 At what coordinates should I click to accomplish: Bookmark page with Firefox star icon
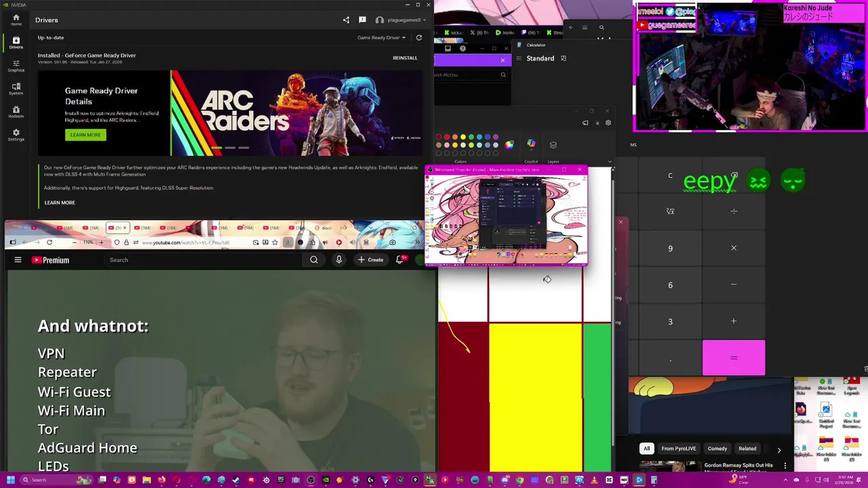coord(275,243)
